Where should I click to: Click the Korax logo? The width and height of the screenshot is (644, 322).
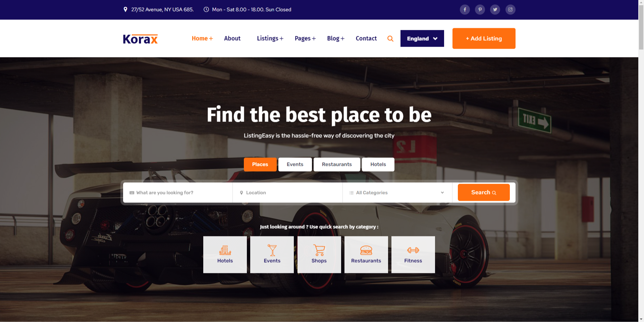point(140,39)
